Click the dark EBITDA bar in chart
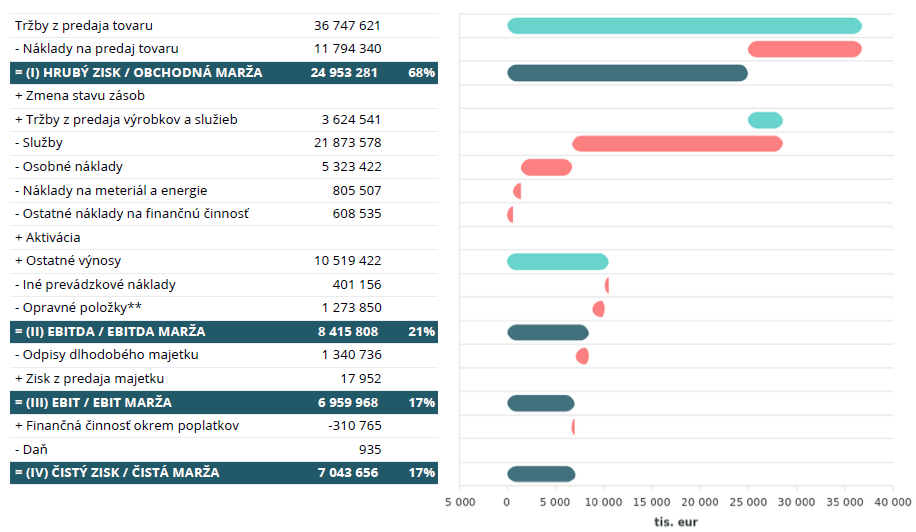Image resolution: width=916 pixels, height=532 pixels. tap(548, 333)
